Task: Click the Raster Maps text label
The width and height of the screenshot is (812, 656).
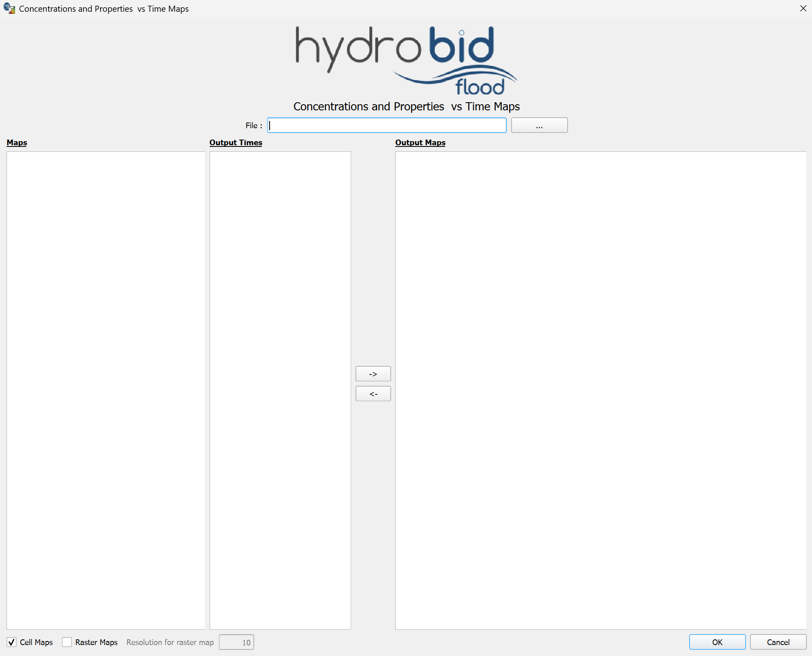Action: pos(96,642)
